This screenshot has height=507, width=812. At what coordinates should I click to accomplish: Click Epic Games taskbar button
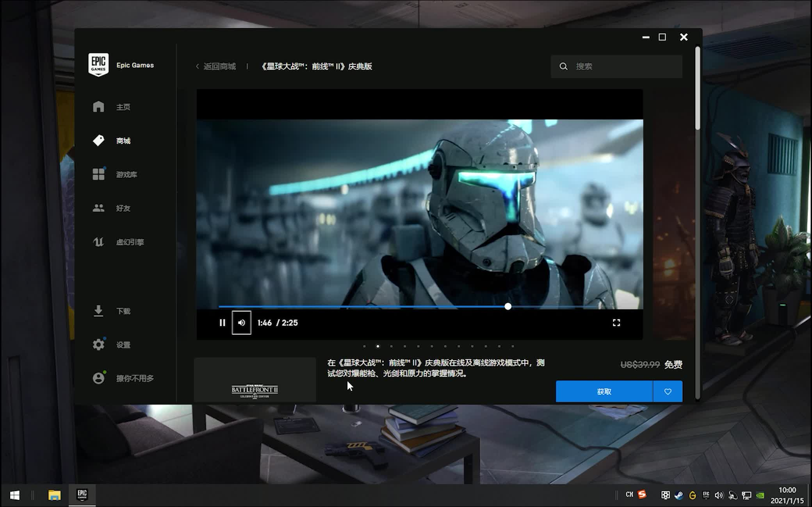click(82, 495)
